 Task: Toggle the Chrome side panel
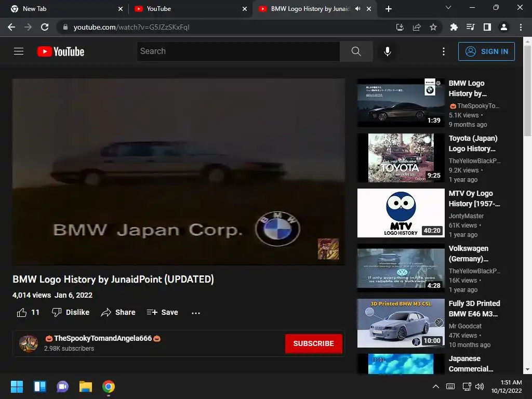tap(487, 27)
